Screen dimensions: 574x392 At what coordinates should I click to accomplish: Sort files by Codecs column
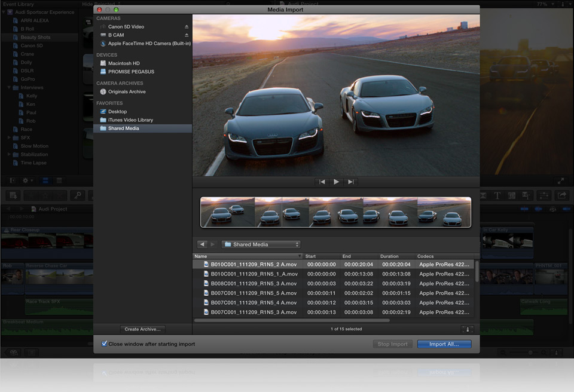[445, 256]
